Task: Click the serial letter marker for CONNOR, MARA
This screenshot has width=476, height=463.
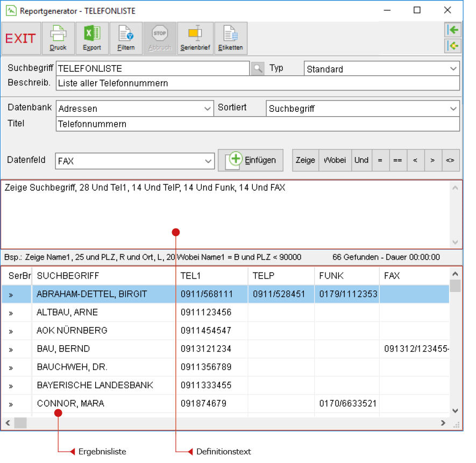Action: coord(11,404)
